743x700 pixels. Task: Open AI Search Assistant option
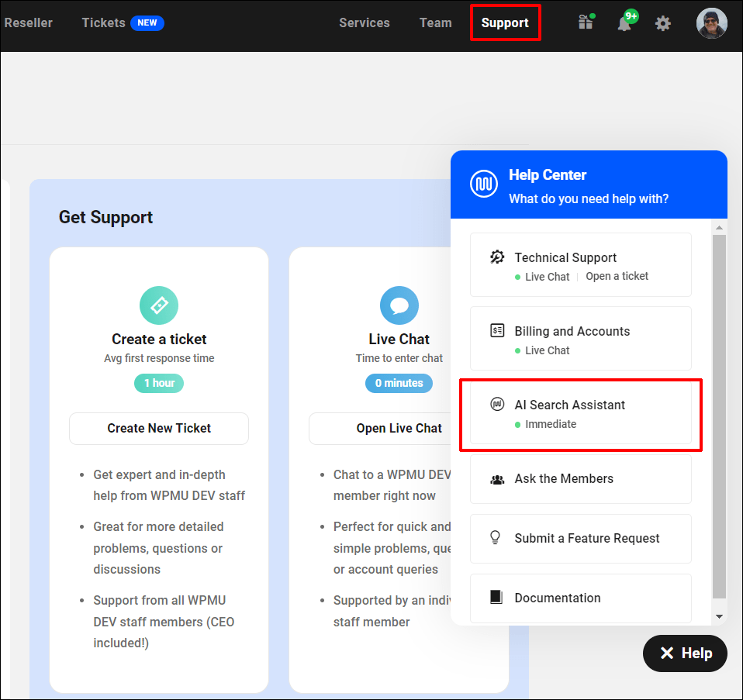point(580,412)
